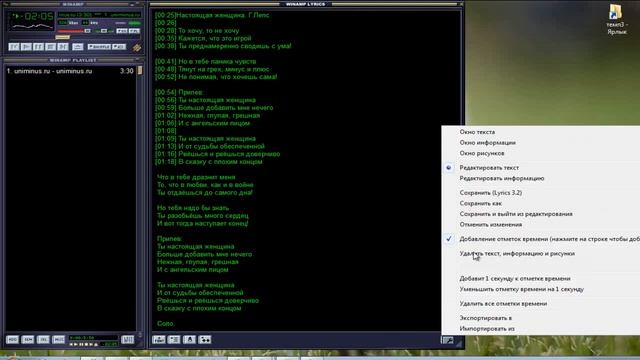This screenshot has height=360, width=640.
Task: Click the Winamp Eject open file button
Action: 78,47
